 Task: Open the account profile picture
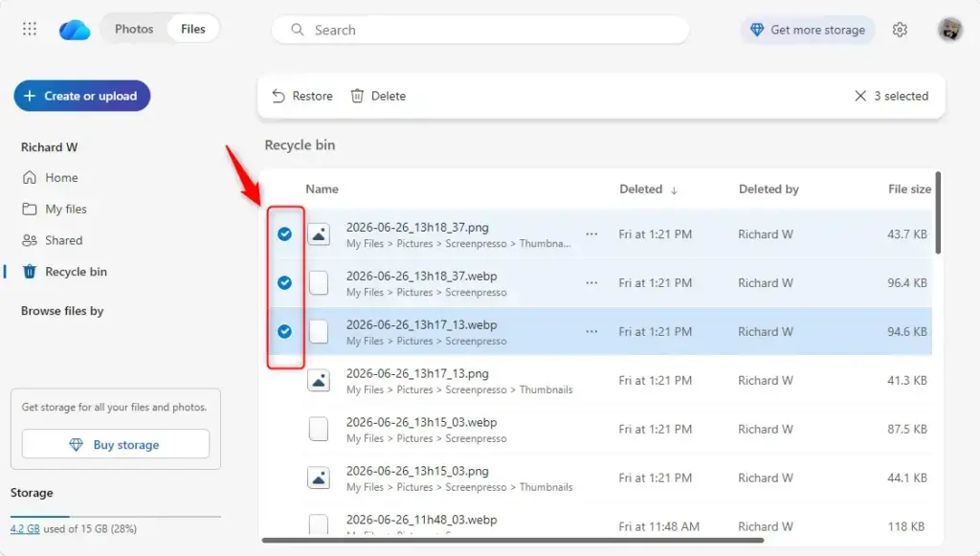pyautogui.click(x=949, y=30)
